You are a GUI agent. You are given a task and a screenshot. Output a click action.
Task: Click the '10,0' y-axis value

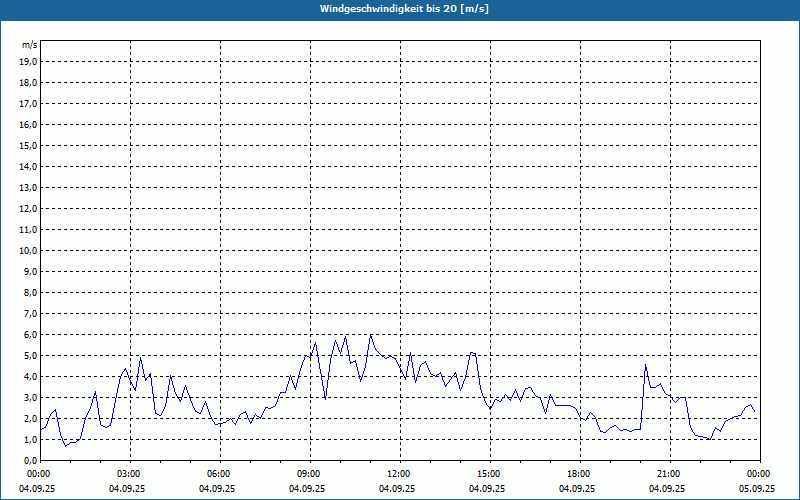[x=29, y=251]
